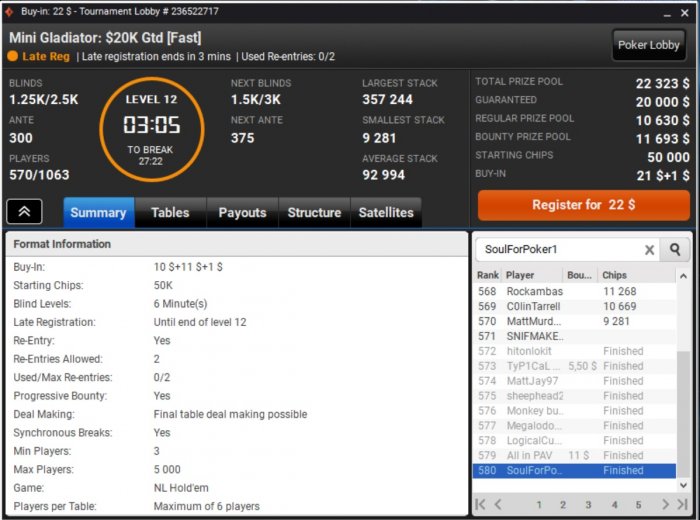Click the Poker Lobby button
The image size is (700, 520).
click(x=649, y=45)
